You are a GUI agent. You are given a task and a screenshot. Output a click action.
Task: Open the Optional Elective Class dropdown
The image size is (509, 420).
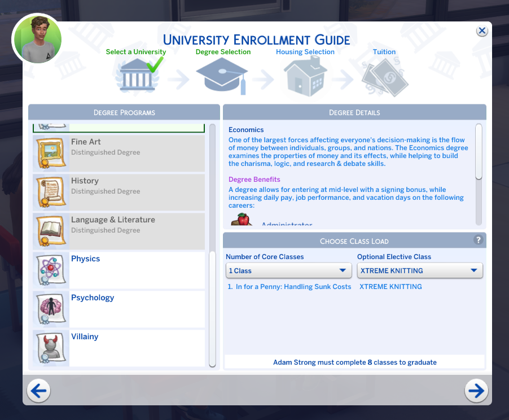pos(420,270)
